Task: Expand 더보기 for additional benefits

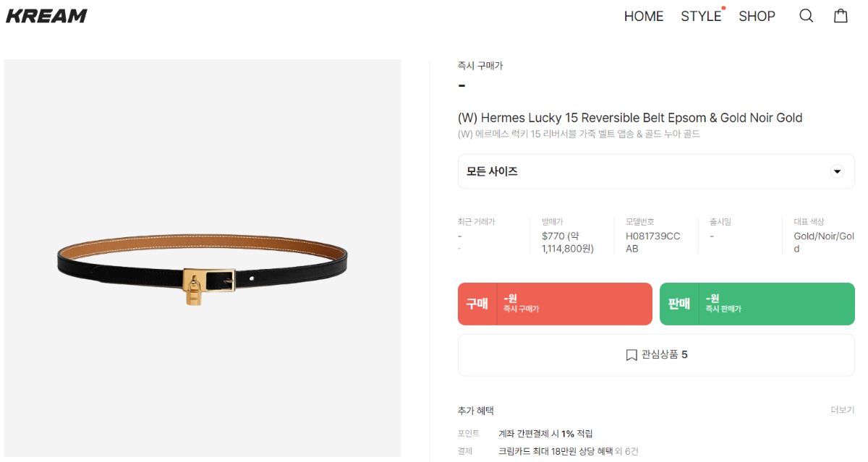Action: click(842, 410)
